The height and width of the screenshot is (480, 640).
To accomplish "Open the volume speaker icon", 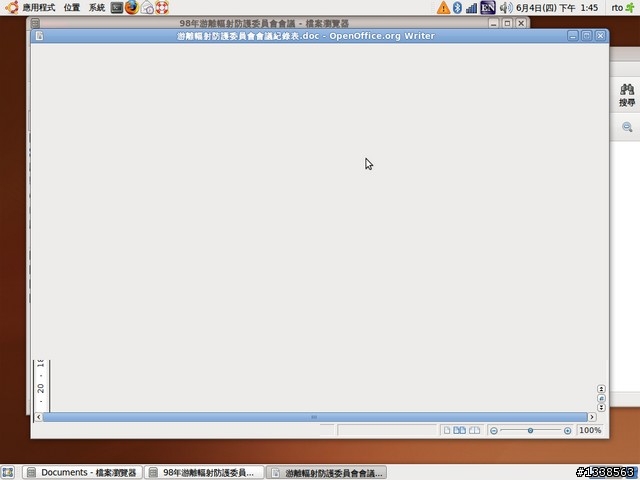I will pyautogui.click(x=506, y=7).
